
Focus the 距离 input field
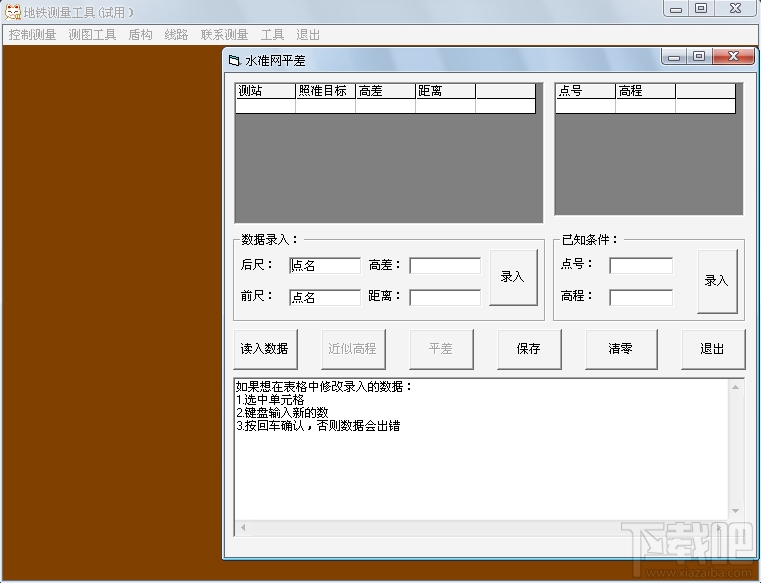tap(445, 298)
